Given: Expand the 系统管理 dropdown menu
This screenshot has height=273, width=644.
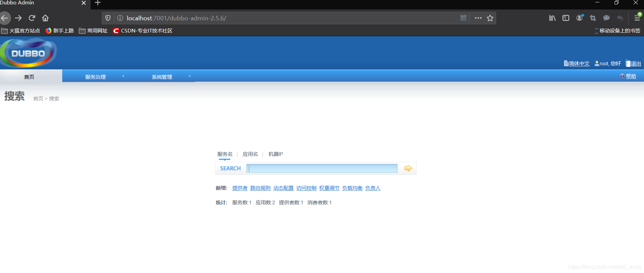Looking at the screenshot, I should coord(162,77).
